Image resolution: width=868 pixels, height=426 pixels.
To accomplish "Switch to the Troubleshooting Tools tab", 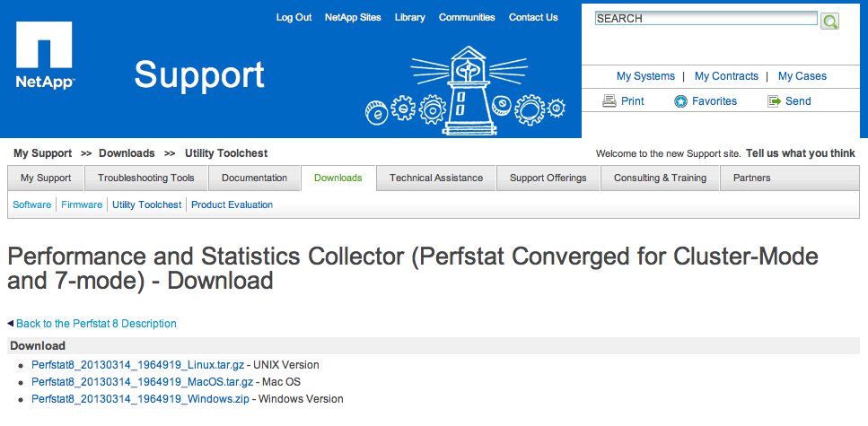I will pyautogui.click(x=146, y=178).
